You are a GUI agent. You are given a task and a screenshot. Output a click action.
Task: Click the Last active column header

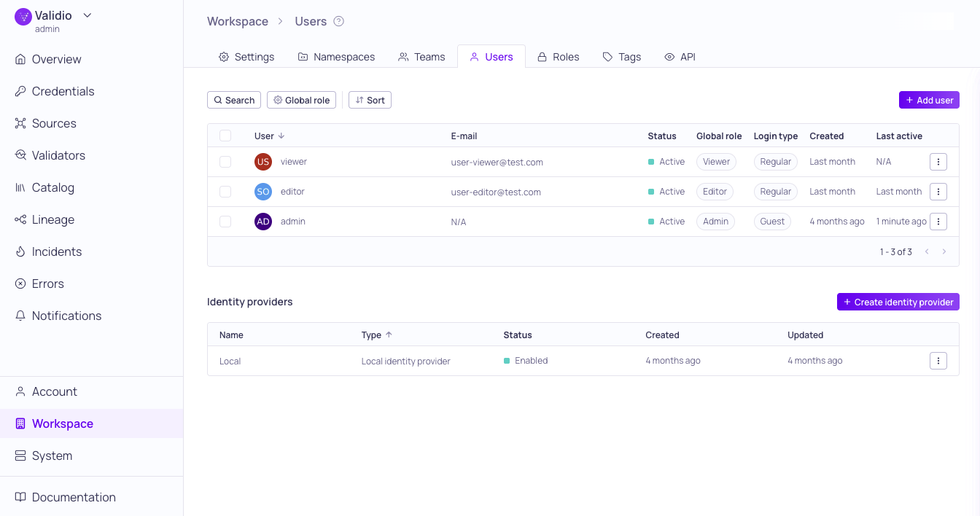pos(899,136)
